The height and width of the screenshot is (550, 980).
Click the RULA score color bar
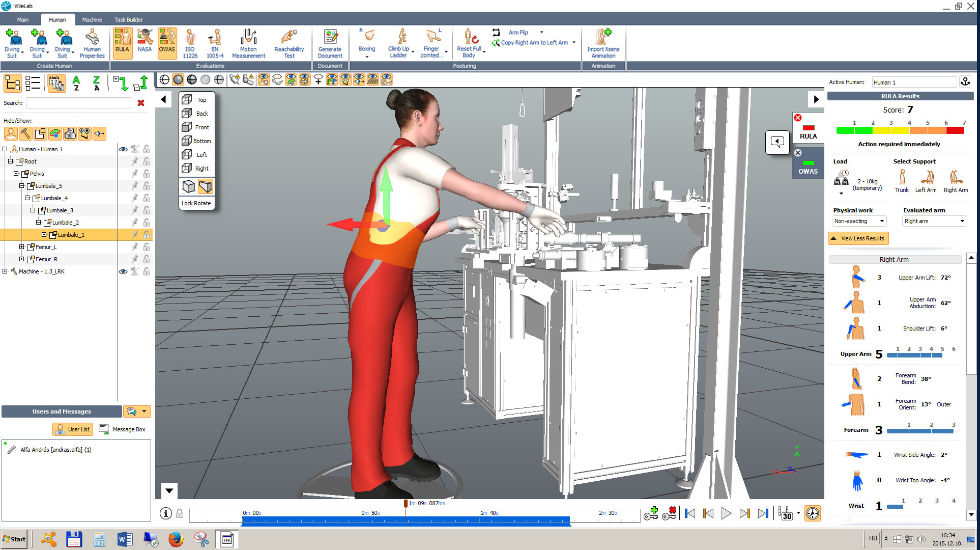pos(900,130)
